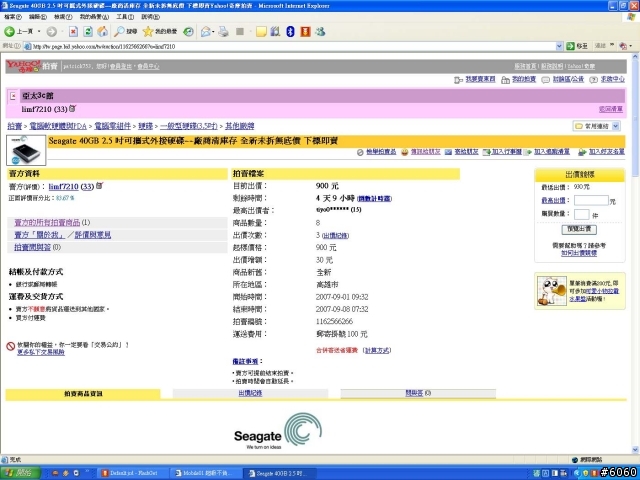Open Favorites via the yellow star icon
Screen dimensions: 640x480
(160, 31)
